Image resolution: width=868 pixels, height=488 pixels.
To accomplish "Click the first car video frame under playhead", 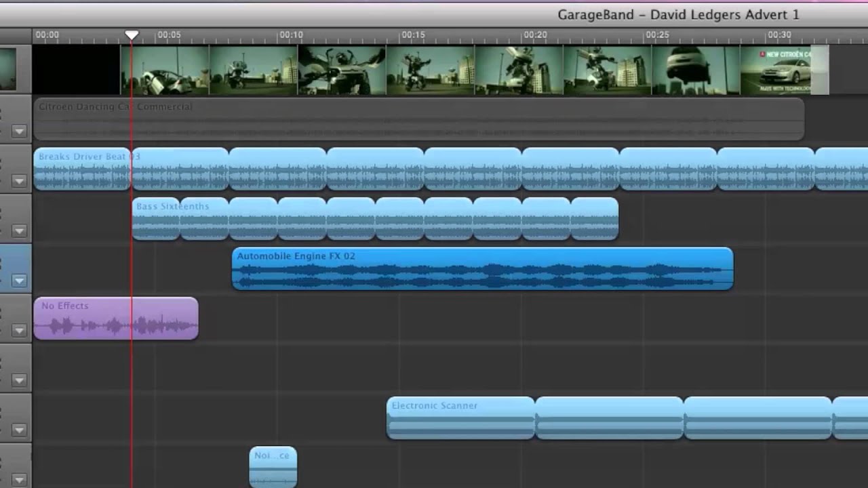I will pyautogui.click(x=165, y=70).
